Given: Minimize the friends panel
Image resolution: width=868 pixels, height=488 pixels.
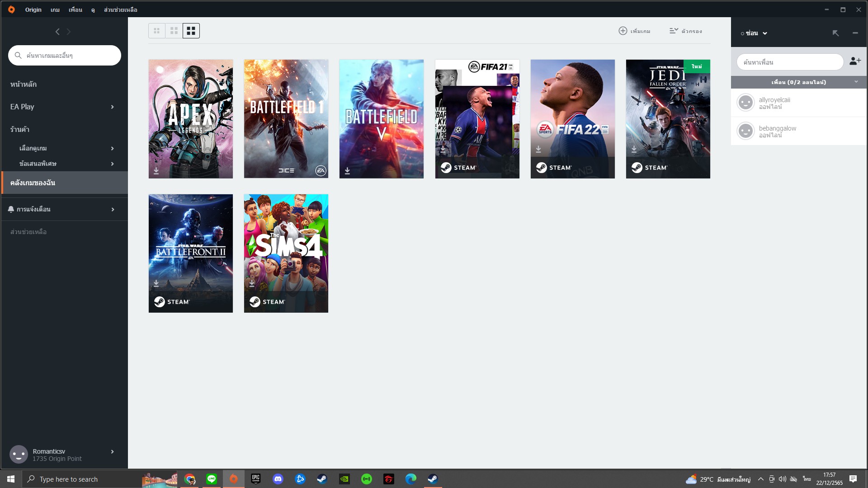Looking at the screenshot, I should 855,33.
